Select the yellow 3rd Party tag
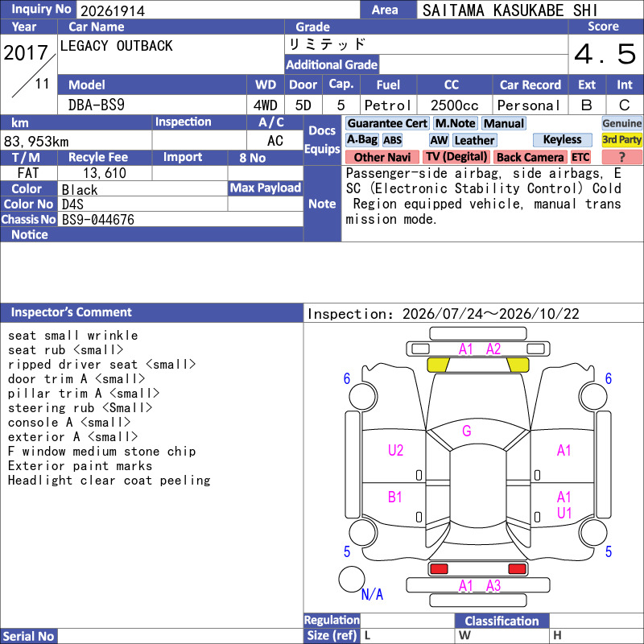 (x=621, y=139)
